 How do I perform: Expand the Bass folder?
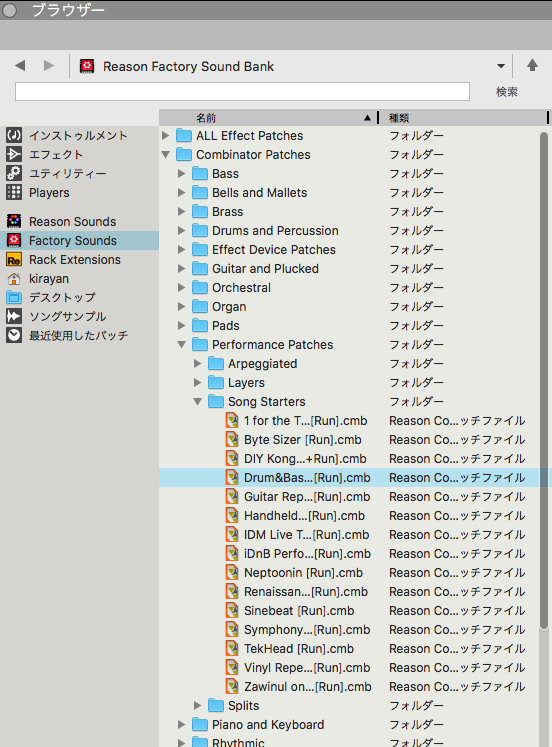pyautogui.click(x=181, y=173)
